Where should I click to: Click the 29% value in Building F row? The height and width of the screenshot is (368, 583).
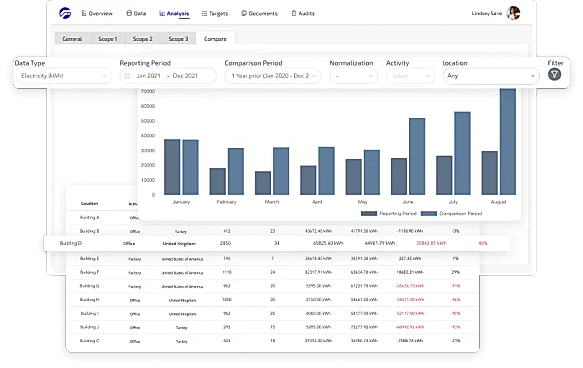click(455, 272)
